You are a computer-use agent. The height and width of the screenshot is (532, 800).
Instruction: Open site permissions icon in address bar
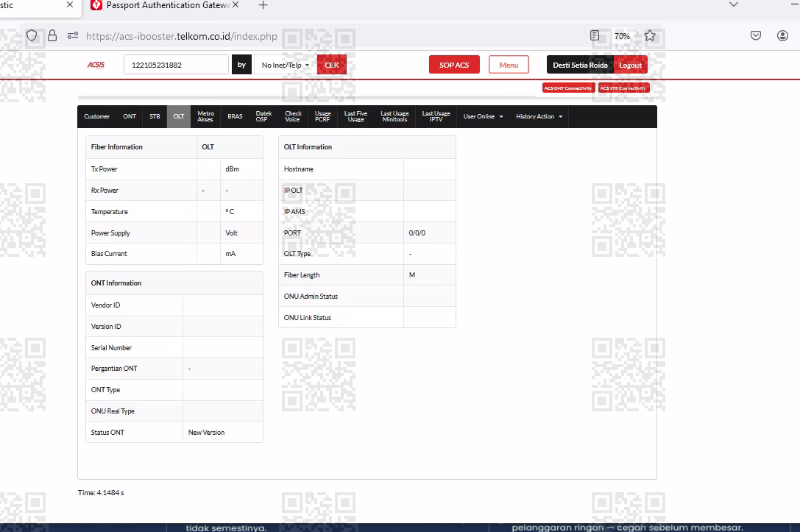[x=73, y=36]
